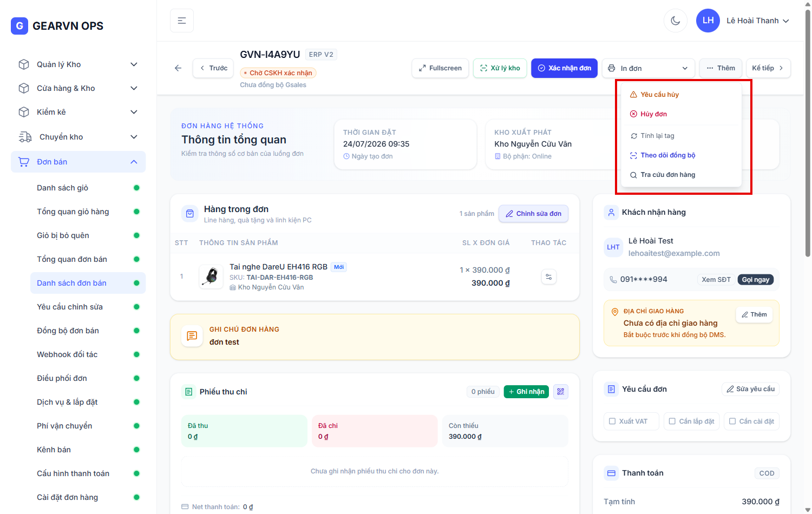Select Tra cứu đơn hàng menu item

[681, 175]
